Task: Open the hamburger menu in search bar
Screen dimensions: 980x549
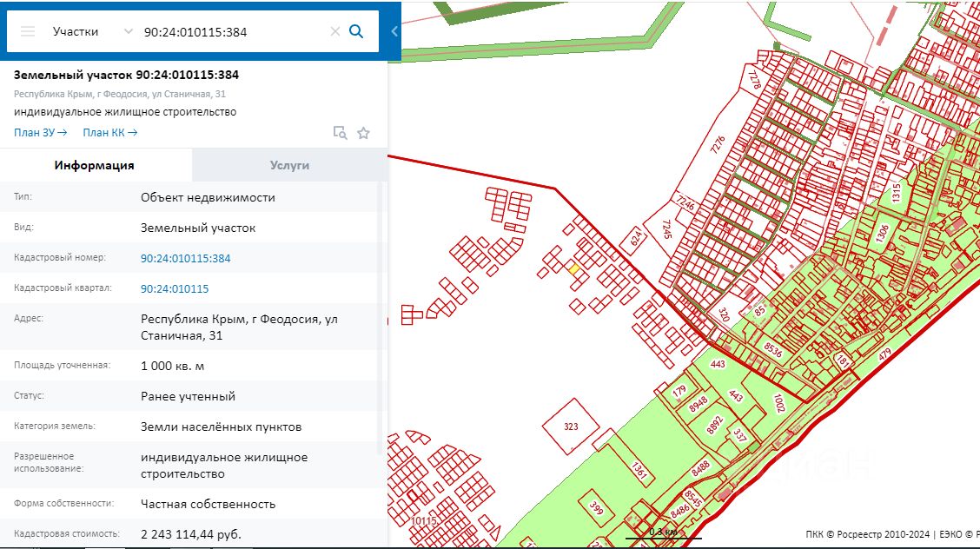Action: coord(28,31)
